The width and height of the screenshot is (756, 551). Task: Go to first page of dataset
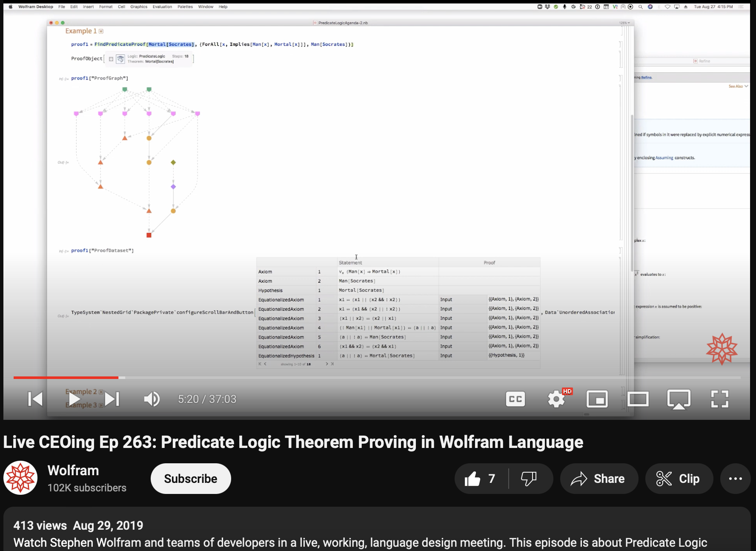point(260,364)
